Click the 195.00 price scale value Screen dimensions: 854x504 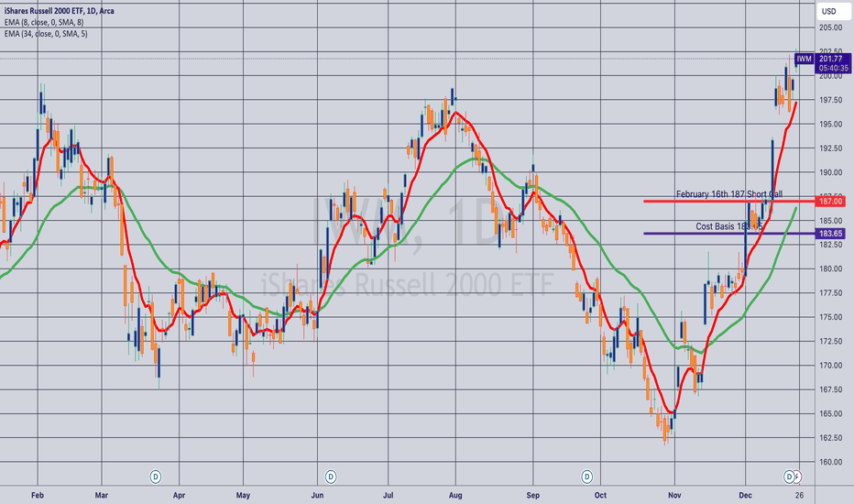[x=830, y=125]
